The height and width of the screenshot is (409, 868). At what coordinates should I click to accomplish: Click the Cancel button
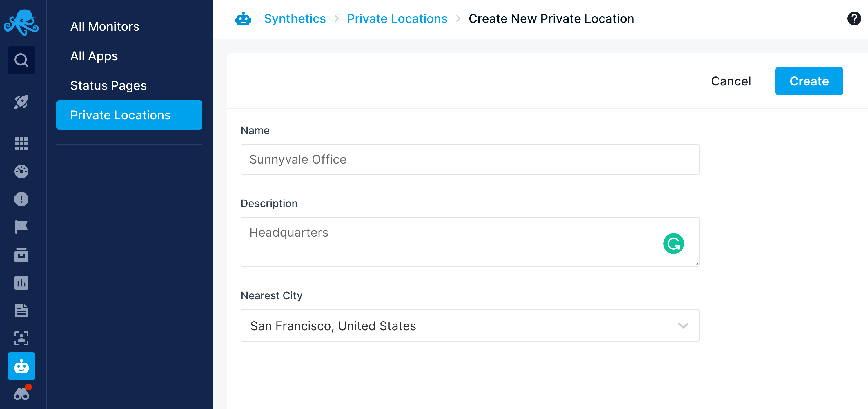pos(731,81)
